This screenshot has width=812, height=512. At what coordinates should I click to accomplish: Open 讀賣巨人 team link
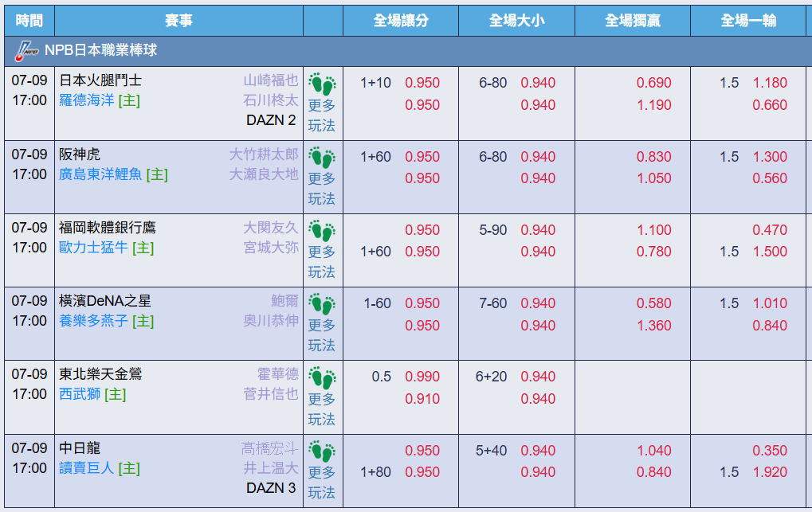(87, 468)
